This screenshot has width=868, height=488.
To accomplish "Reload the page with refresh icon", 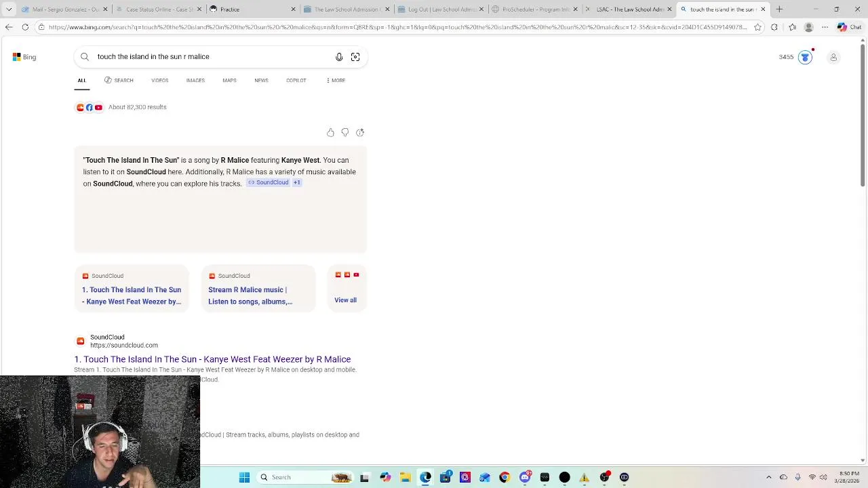I will (25, 27).
